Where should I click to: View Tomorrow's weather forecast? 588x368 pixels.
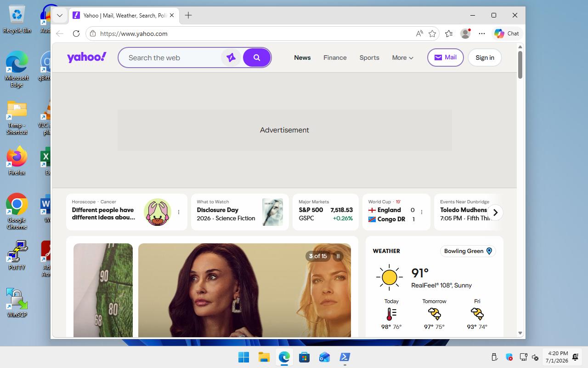coord(434,314)
